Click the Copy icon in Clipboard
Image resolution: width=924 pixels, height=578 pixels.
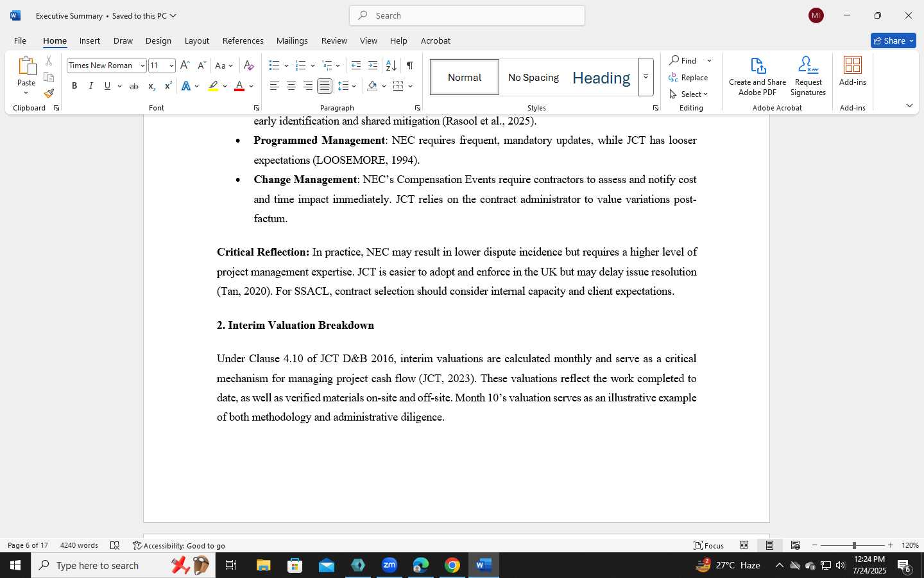pyautogui.click(x=49, y=77)
